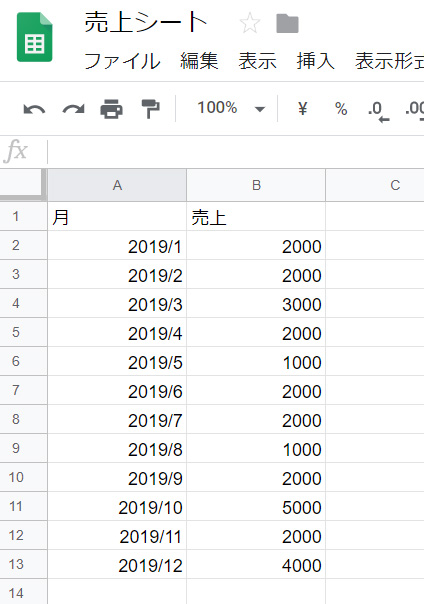This screenshot has height=604, width=424.
Task: Click the green Google Sheets home icon
Action: click(x=35, y=37)
